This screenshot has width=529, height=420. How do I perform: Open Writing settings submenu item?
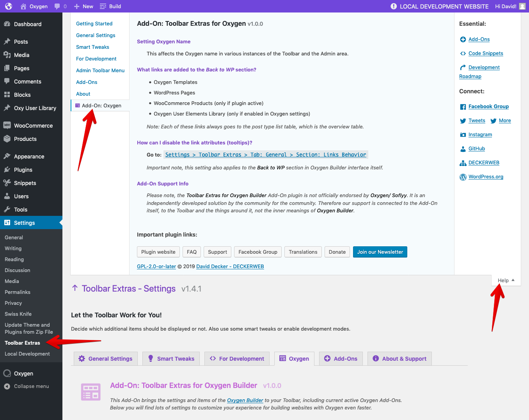pos(13,248)
